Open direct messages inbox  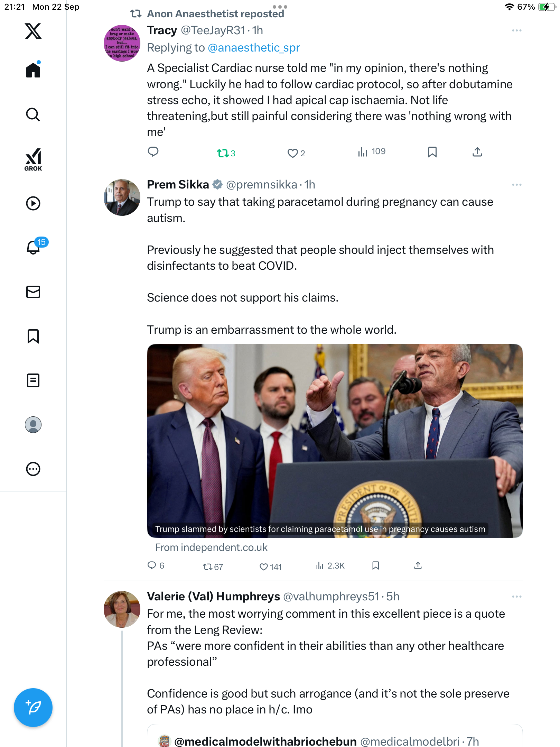click(33, 292)
